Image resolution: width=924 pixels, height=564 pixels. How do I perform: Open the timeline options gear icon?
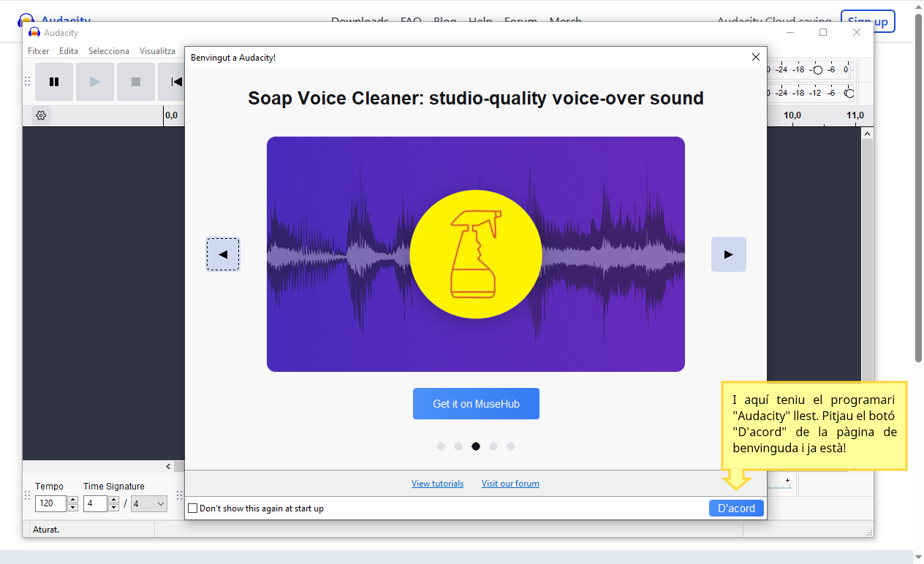41,115
